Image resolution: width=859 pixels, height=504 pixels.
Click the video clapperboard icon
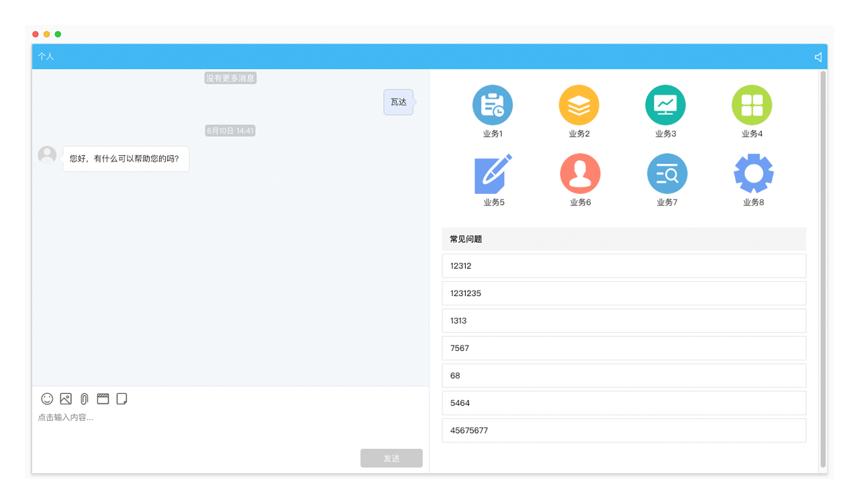coord(103,399)
